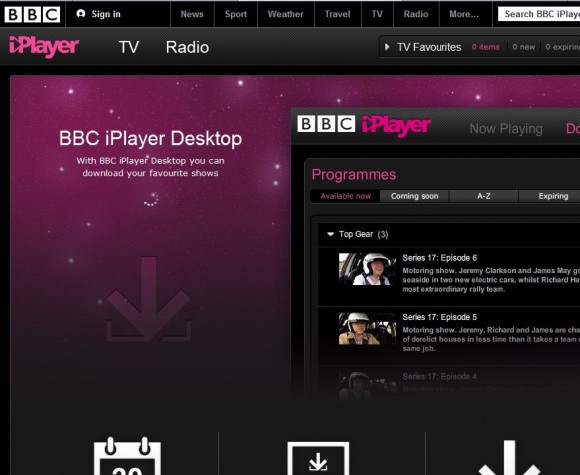Collapse the Top Gear programme group
This screenshot has height=475, width=580.
point(331,234)
